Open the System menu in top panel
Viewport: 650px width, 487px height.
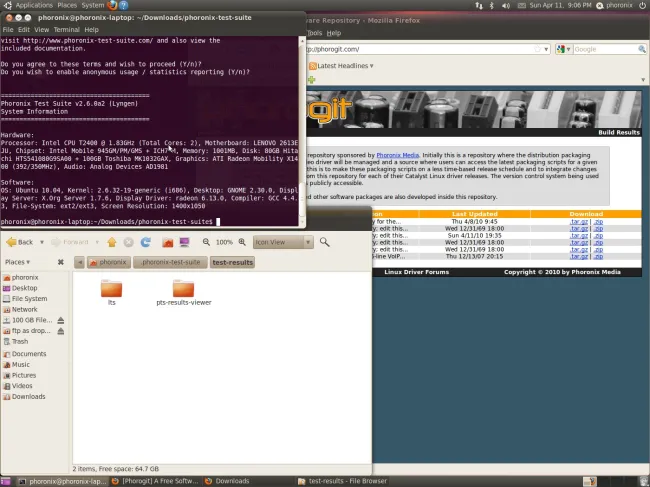[92, 5]
